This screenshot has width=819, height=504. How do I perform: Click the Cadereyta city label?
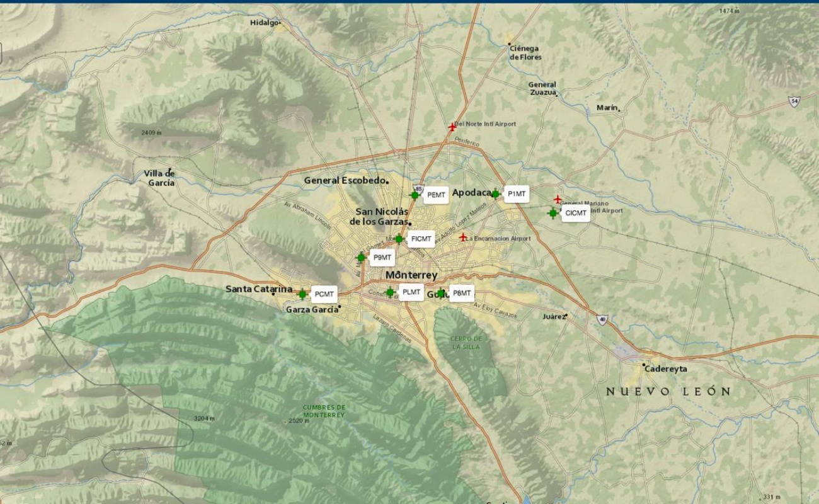point(667,369)
